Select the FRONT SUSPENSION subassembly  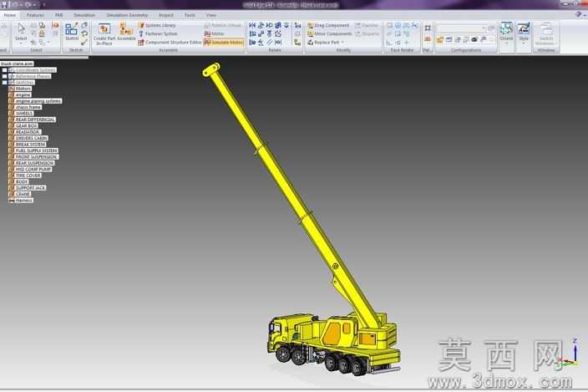[x=37, y=157]
